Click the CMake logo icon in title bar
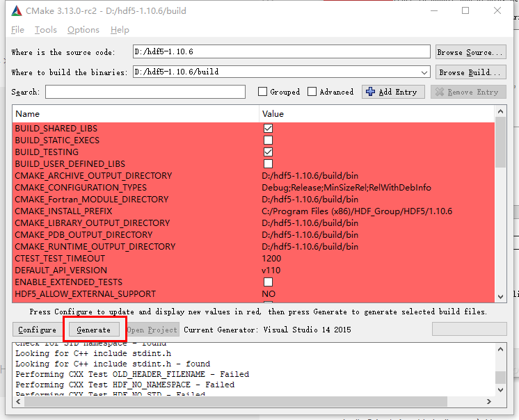Image resolution: width=519 pixels, height=420 pixels. point(17,11)
